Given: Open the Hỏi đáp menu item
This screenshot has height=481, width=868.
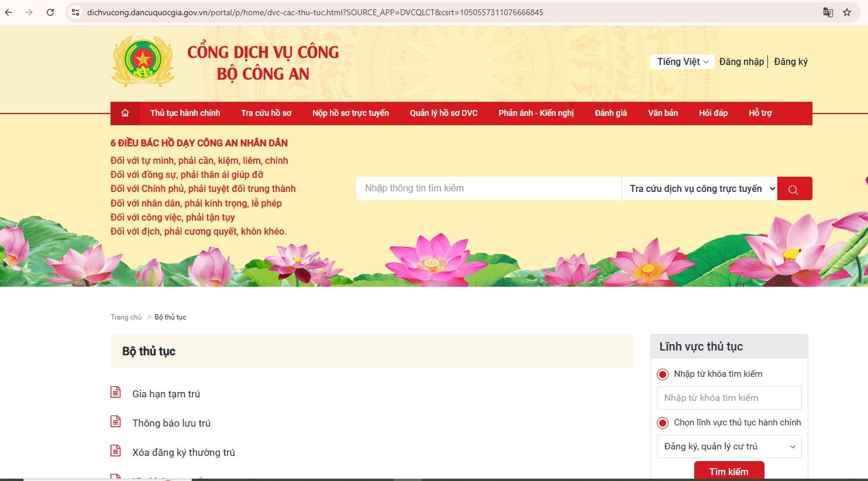Looking at the screenshot, I should tap(713, 113).
